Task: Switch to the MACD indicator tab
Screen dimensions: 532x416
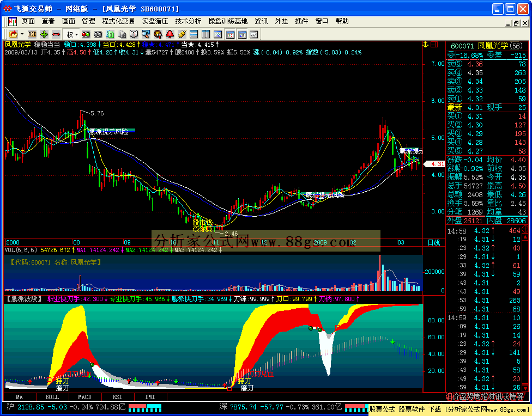Action: (85, 397)
